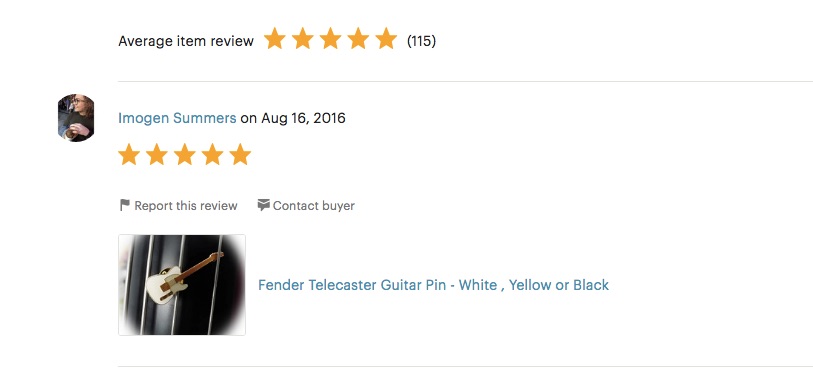This screenshot has width=813, height=369.
Task: Click the Aug 16, 2016 review date
Action: [x=303, y=118]
